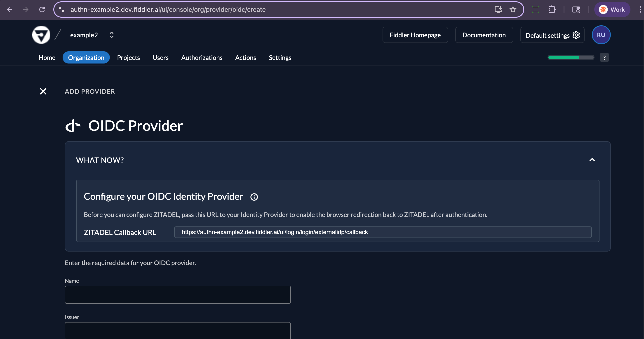Open the browser three-dot menu

[640, 9]
